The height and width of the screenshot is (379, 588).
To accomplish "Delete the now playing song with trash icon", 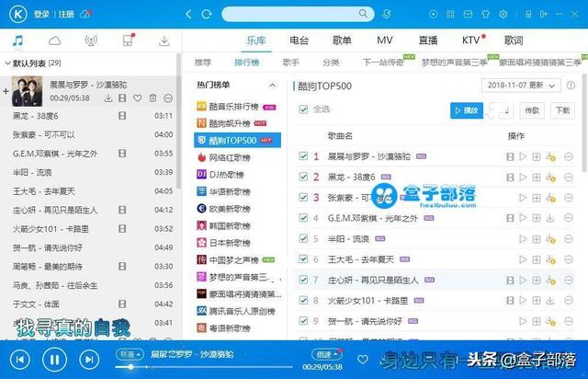I will coord(153,98).
